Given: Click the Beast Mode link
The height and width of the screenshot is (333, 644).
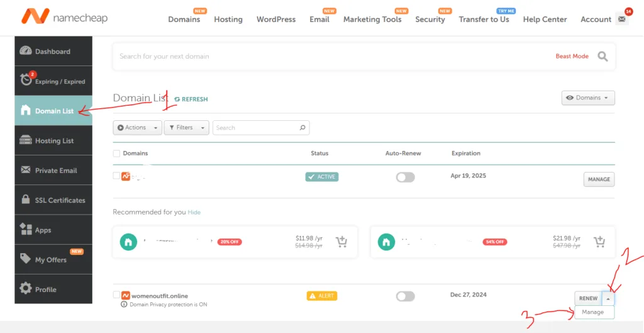Looking at the screenshot, I should (x=572, y=56).
